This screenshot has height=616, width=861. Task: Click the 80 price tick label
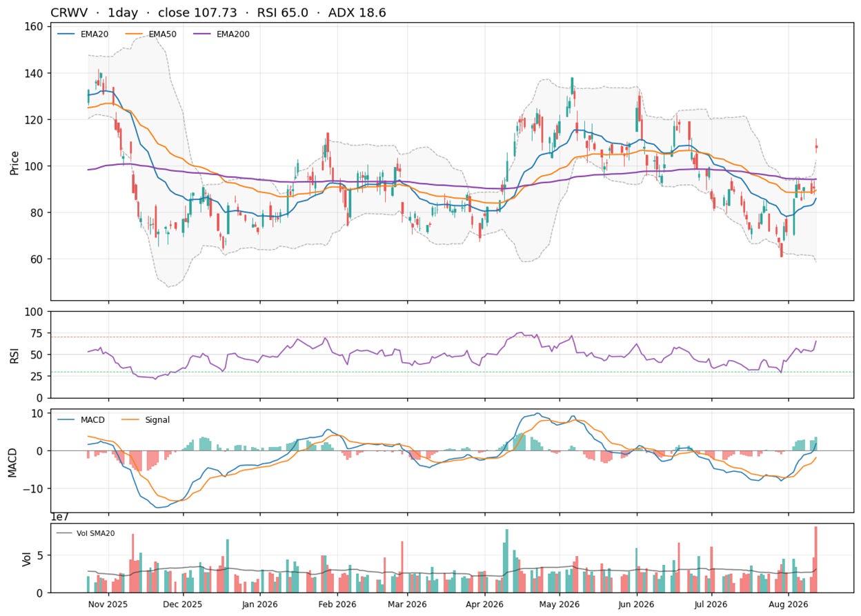pyautogui.click(x=38, y=212)
